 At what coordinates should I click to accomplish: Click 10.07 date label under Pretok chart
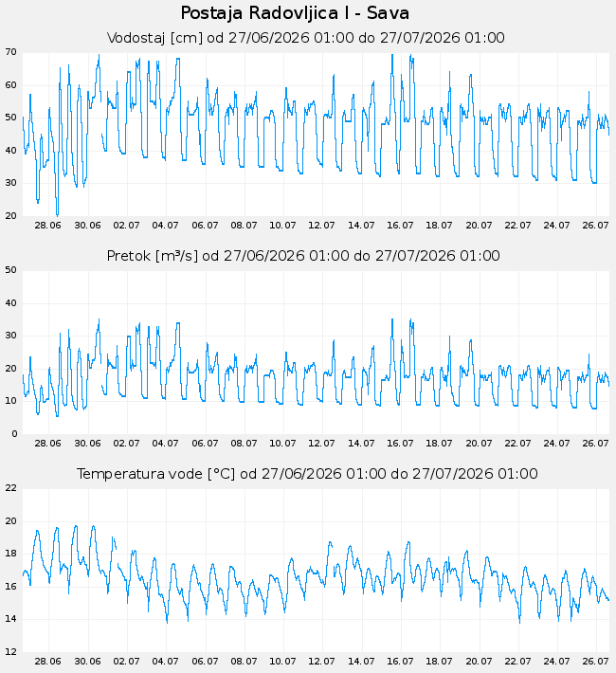pos(282,444)
